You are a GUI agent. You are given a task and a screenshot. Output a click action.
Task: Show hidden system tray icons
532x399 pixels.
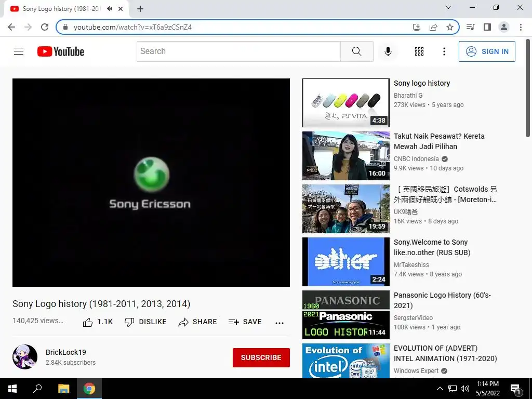(x=440, y=389)
